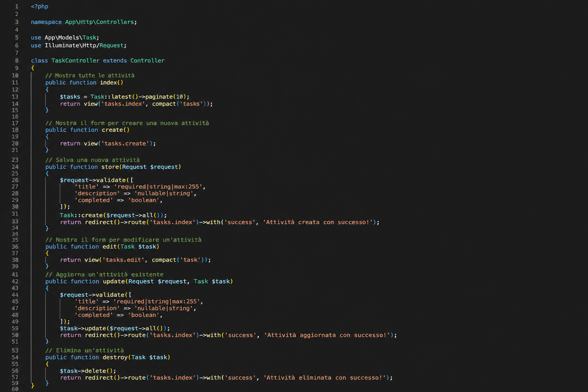Click $request->validate on line 26
Image resolution: width=588 pixels, height=392 pixels.
[x=92, y=180]
